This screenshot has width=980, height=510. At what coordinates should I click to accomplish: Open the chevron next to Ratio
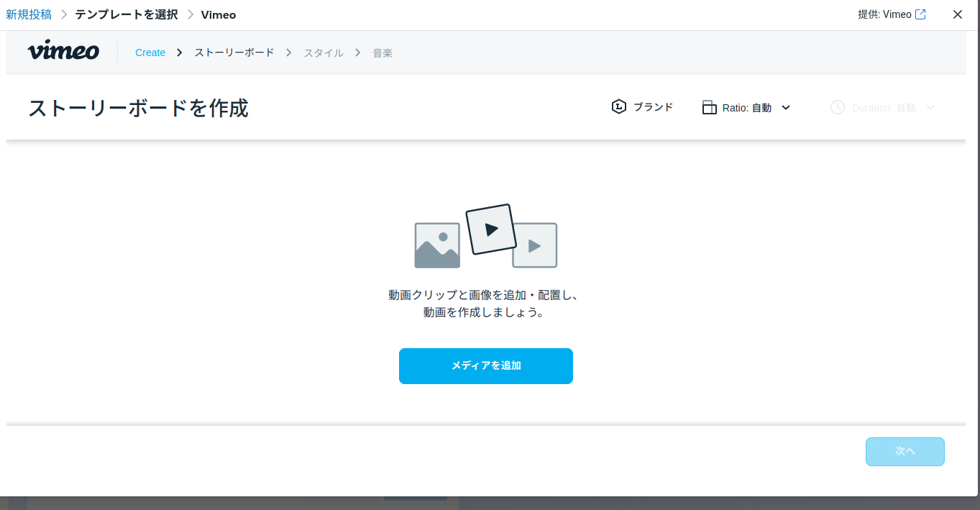[786, 107]
